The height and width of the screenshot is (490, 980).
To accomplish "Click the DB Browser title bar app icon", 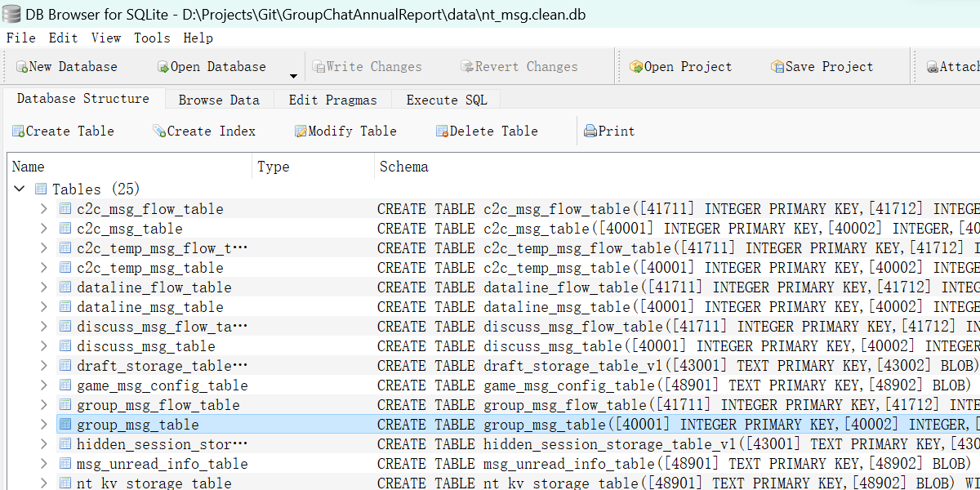I will pos(11,14).
